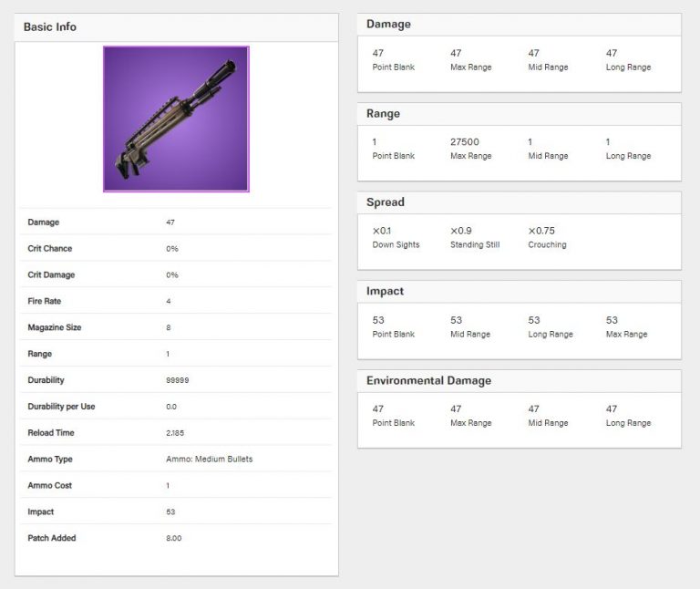Click Point Blank label in Damage panel
Screen dimensions: 700x589
[x=394, y=67]
